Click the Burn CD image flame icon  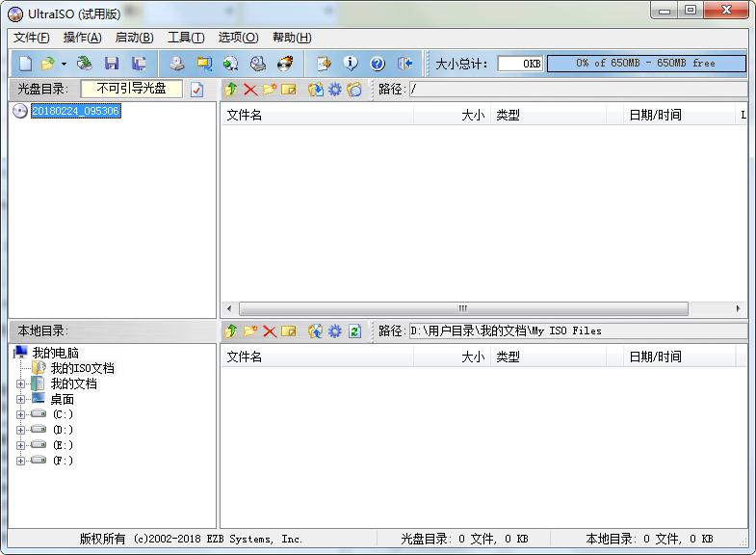pyautogui.click(x=285, y=64)
